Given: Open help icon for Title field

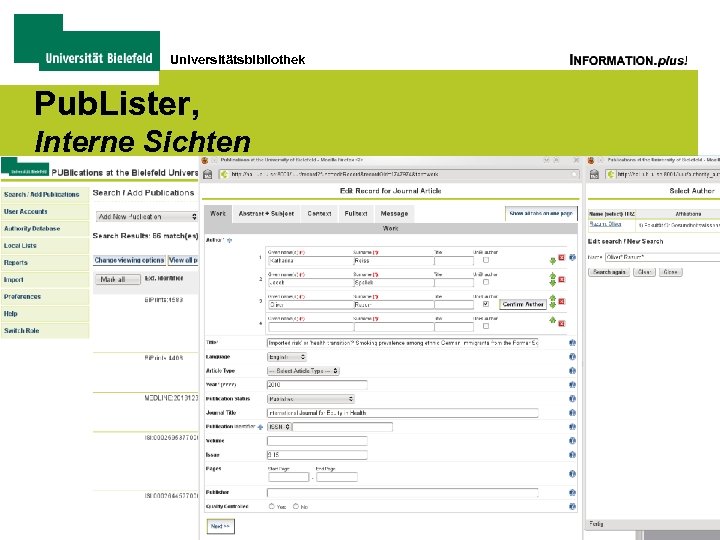Looking at the screenshot, I should (572, 343).
